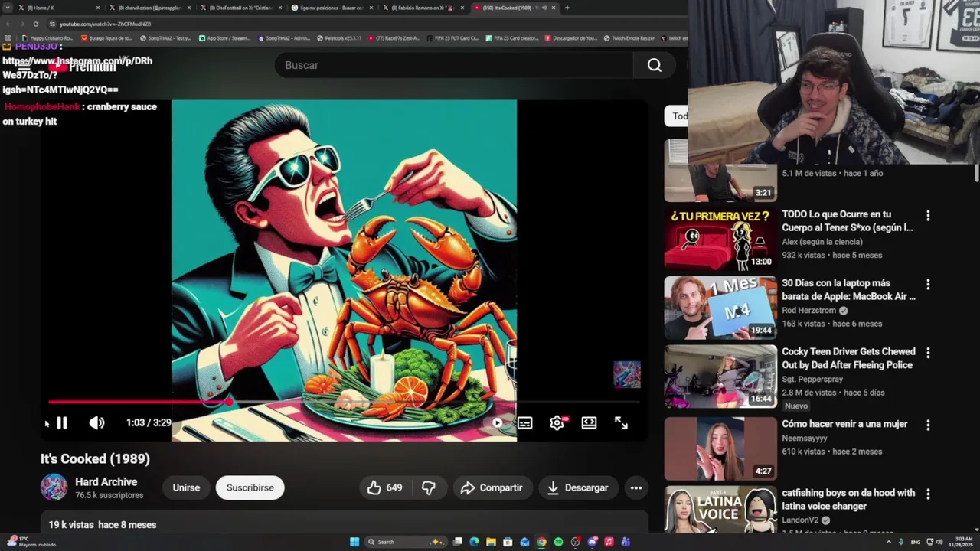Open the tab search dropdown chevron
Image resolution: width=980 pixels, height=551 pixels.
coord(8,8)
